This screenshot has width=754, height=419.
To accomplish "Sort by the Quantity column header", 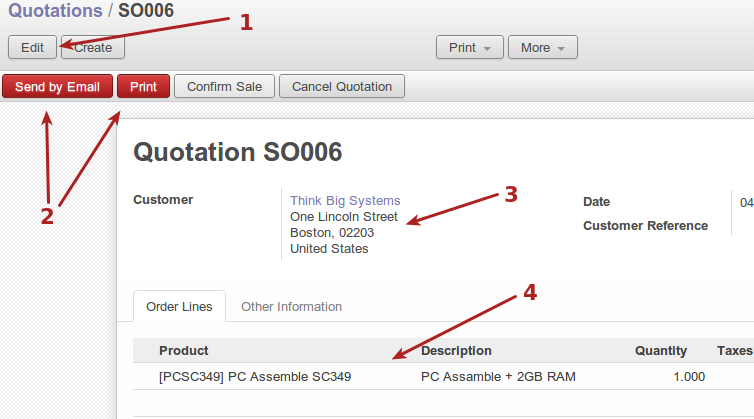I will 660,351.
